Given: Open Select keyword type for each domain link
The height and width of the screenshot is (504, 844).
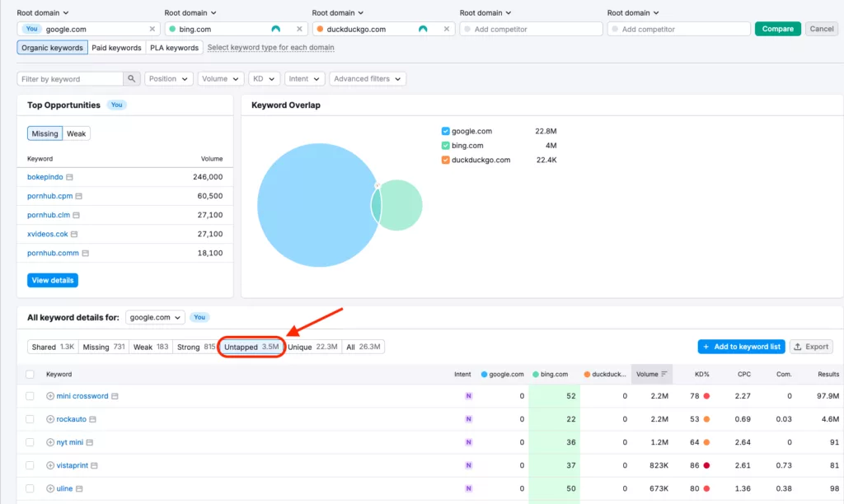Looking at the screenshot, I should (x=270, y=47).
